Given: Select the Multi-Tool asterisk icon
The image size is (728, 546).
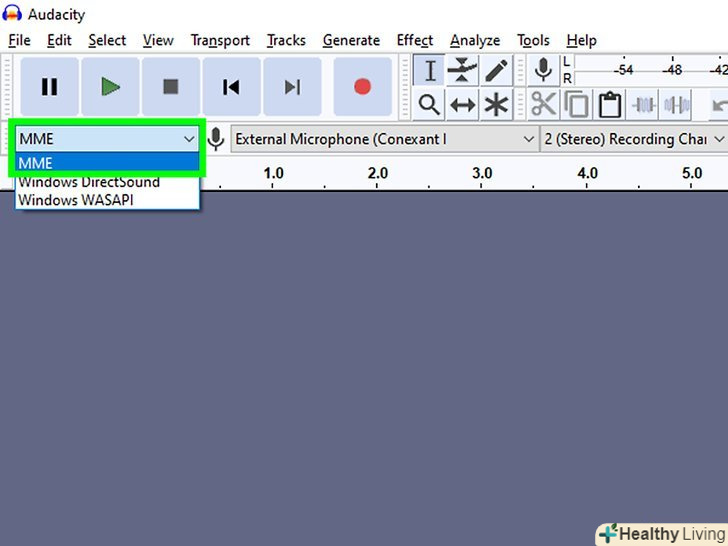Looking at the screenshot, I should (x=496, y=105).
